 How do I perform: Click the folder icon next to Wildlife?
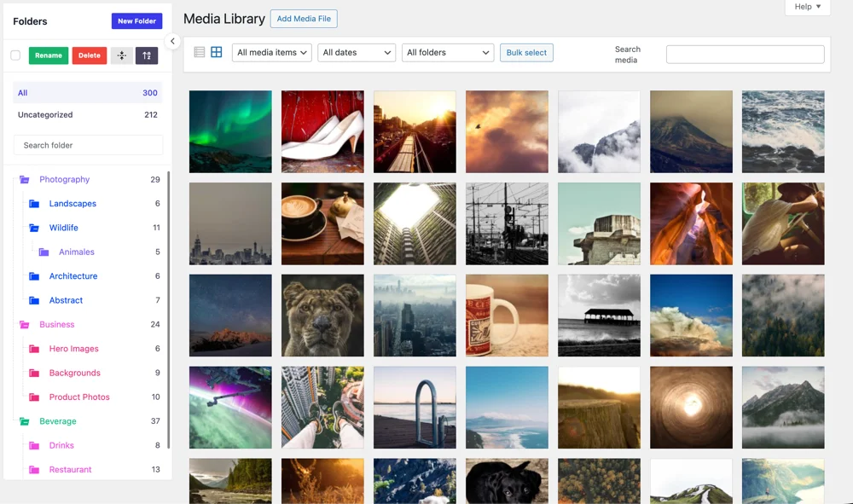34,228
